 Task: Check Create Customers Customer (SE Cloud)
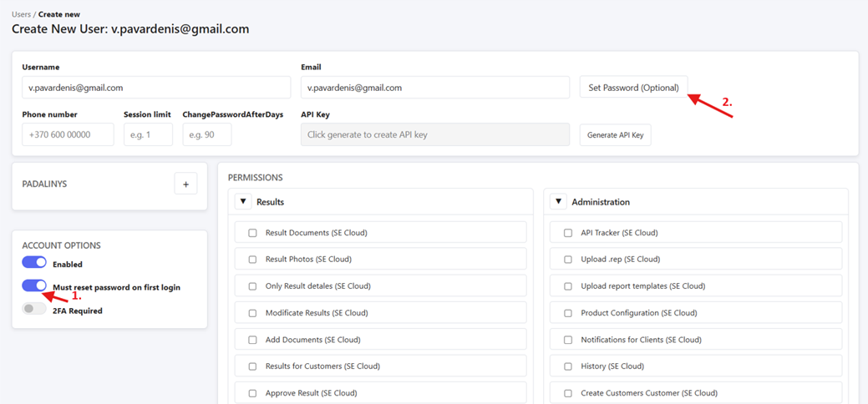point(568,393)
